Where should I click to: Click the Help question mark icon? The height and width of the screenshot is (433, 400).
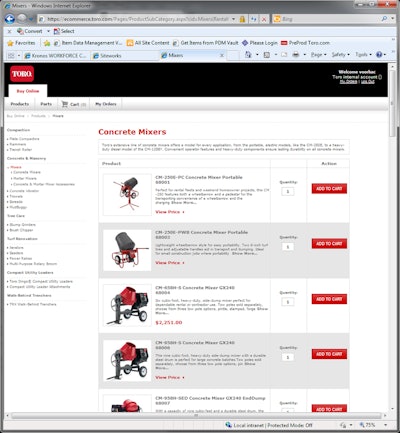pos(379,55)
